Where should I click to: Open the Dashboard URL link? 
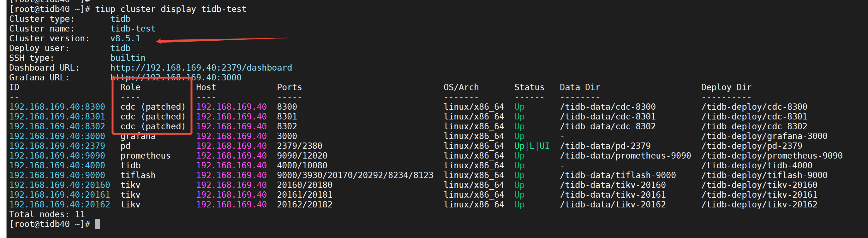click(201, 68)
